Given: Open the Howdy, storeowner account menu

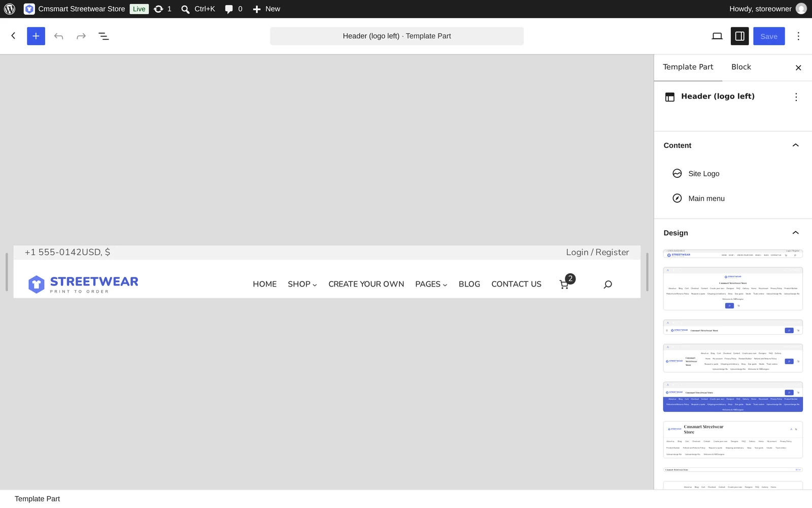Looking at the screenshot, I should point(768,9).
